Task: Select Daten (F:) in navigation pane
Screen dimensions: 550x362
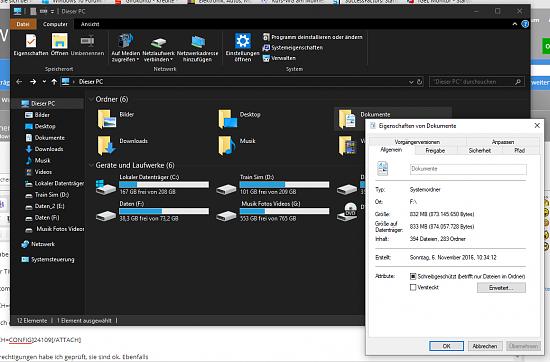Action: tap(47, 217)
